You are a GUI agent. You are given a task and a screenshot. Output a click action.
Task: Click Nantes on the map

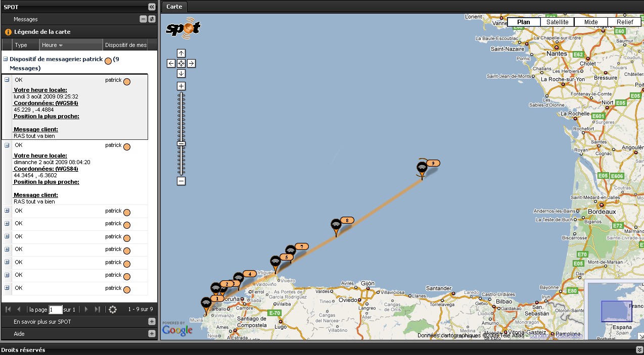click(x=557, y=53)
